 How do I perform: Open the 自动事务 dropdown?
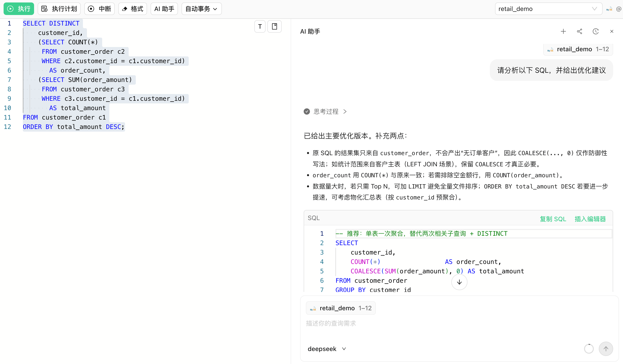(x=201, y=9)
